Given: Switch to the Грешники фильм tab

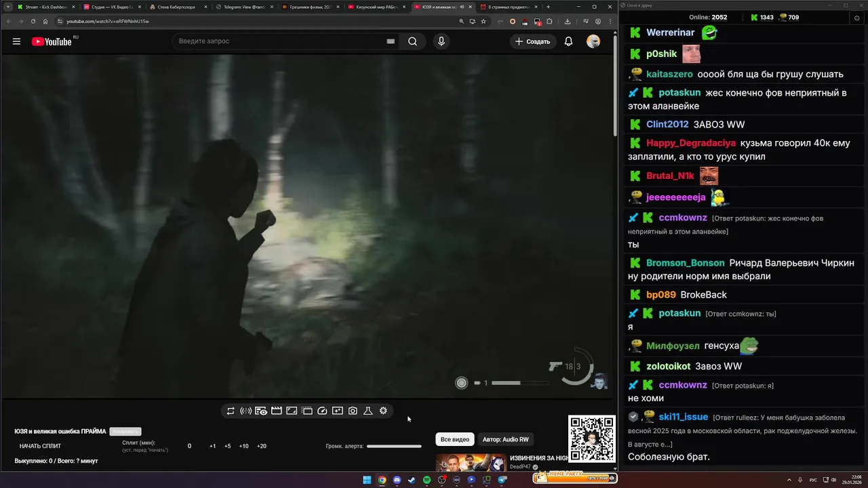Looking at the screenshot, I should click(309, 7).
